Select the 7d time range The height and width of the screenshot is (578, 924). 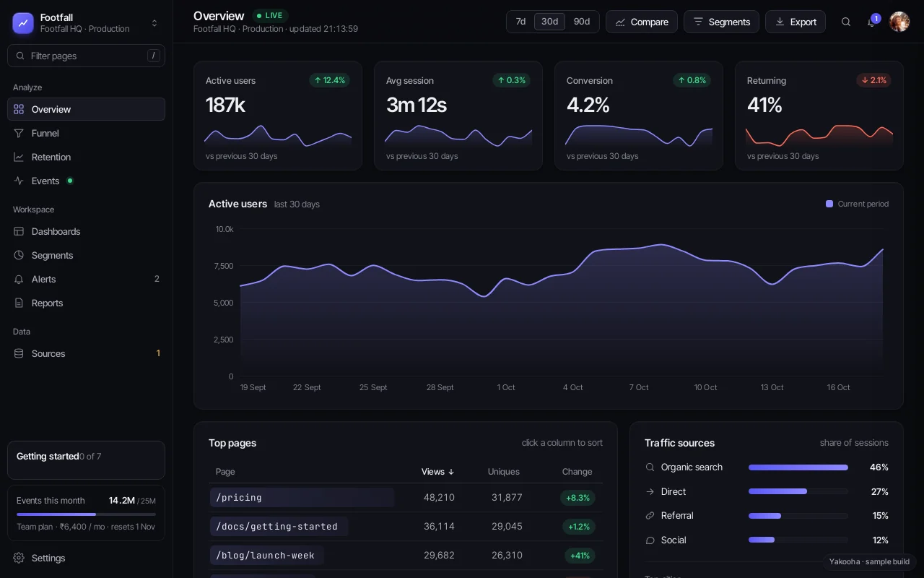pyautogui.click(x=520, y=22)
